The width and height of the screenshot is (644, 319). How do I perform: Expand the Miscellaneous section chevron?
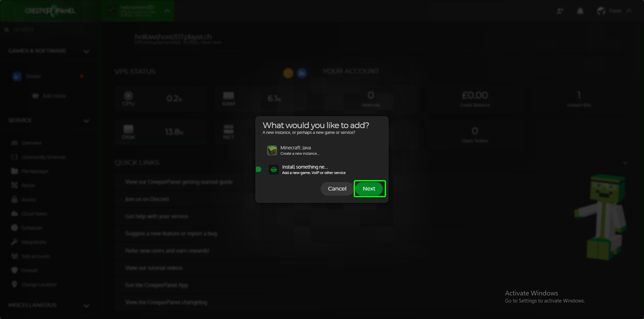pyautogui.click(x=86, y=306)
